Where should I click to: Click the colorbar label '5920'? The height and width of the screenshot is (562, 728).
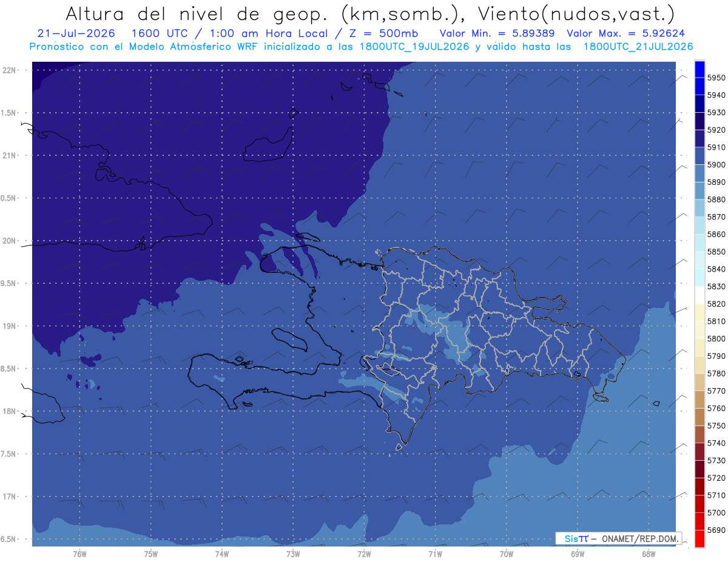pos(716,130)
